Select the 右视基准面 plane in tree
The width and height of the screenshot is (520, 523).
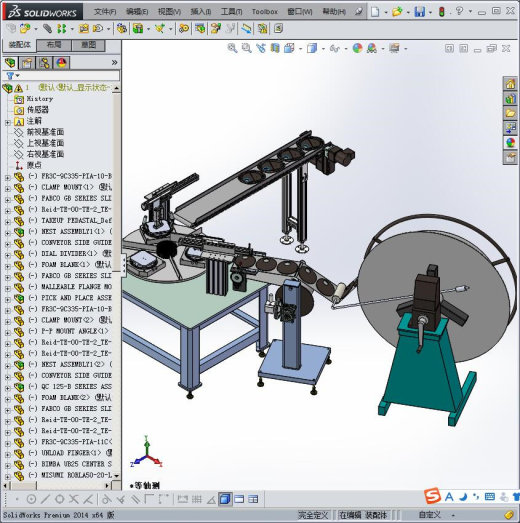pyautogui.click(x=45, y=154)
